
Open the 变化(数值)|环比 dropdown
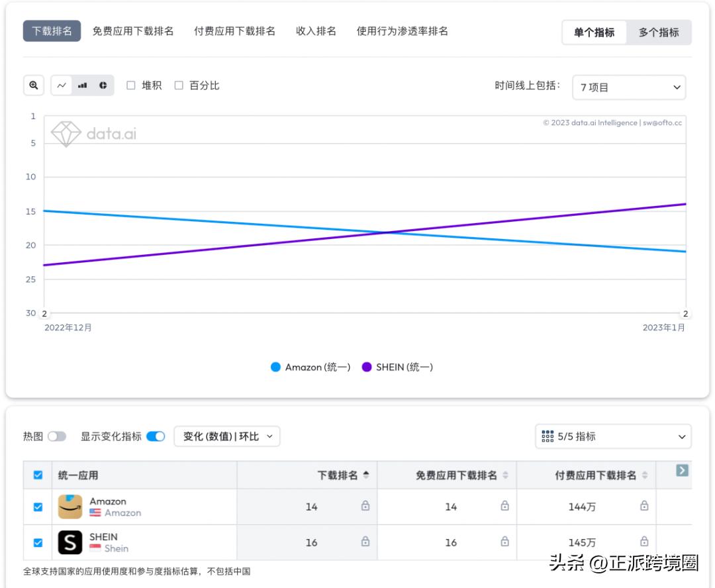[226, 436]
